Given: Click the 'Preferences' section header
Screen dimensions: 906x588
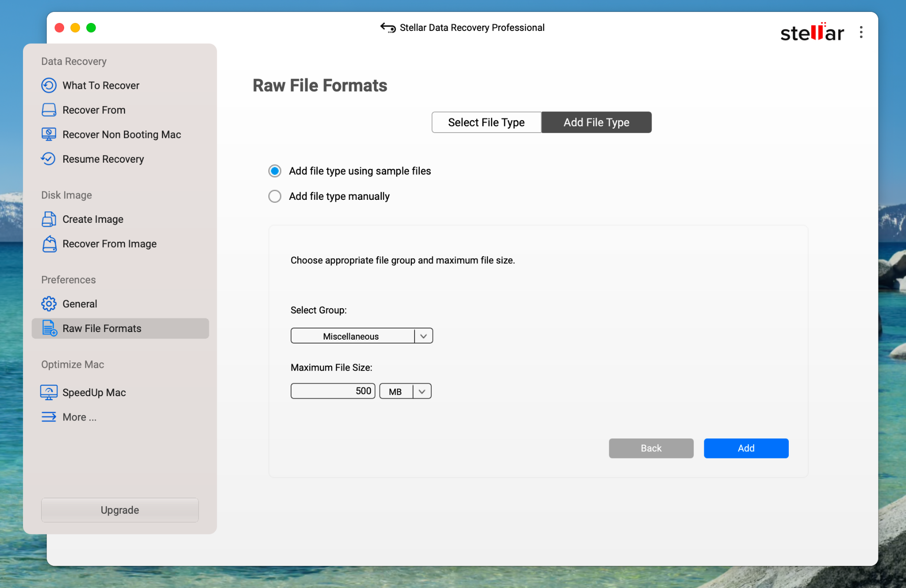Looking at the screenshot, I should tap(68, 280).
